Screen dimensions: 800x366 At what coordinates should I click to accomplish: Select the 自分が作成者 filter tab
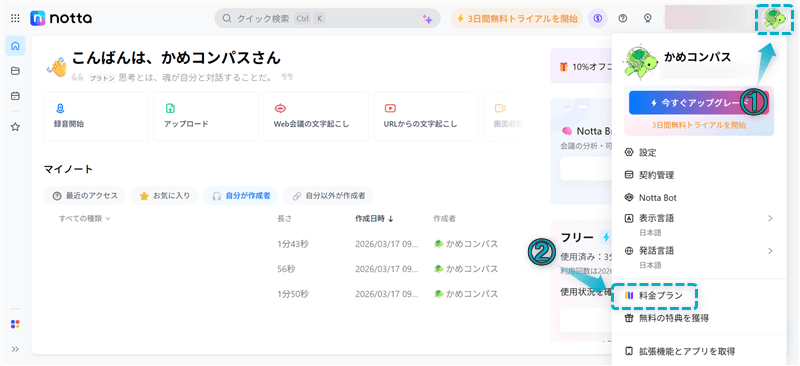tap(241, 196)
